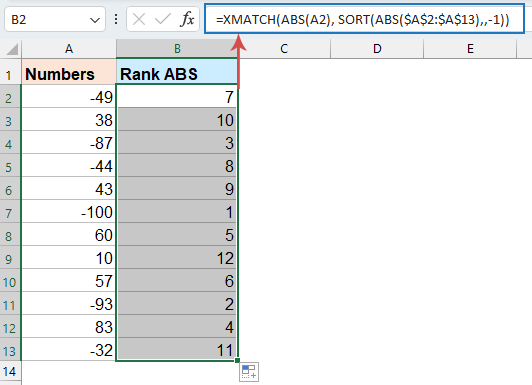
Task: Select rank cell B9 showing 12
Action: [x=177, y=257]
